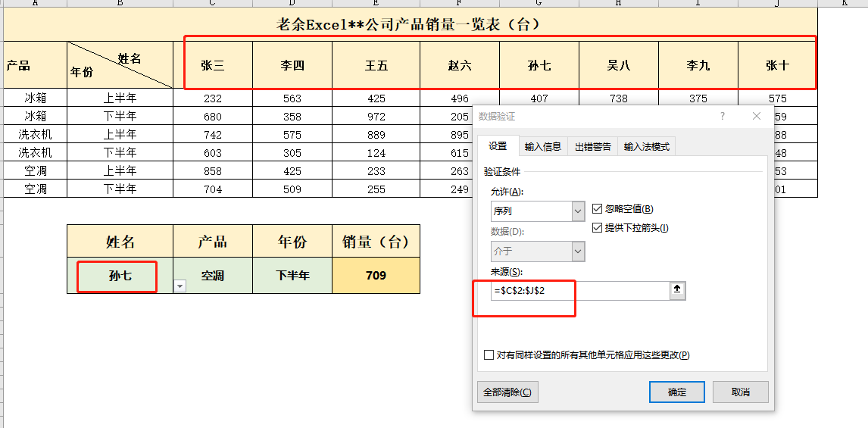
Task: Select the title cell 老余Excel**公司产品销量一览表
Action: (x=411, y=24)
